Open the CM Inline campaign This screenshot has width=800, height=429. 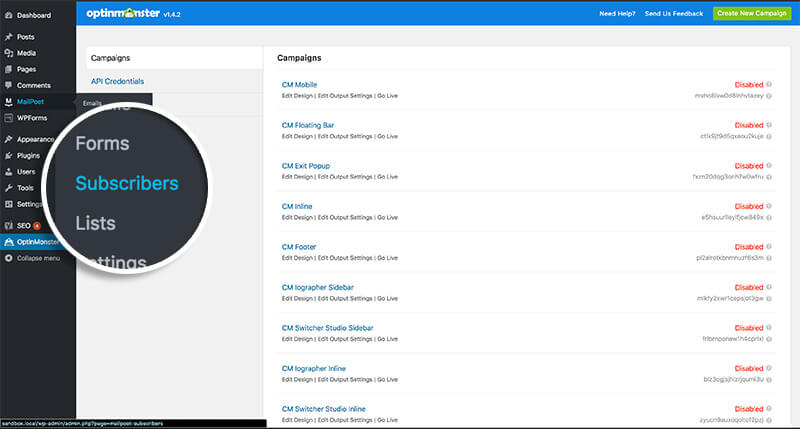tap(297, 206)
